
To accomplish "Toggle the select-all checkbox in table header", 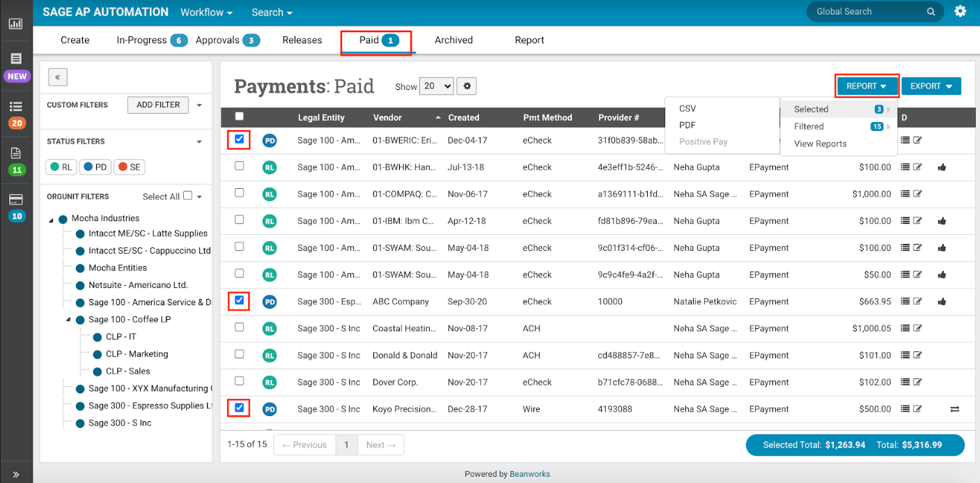I will click(x=240, y=116).
